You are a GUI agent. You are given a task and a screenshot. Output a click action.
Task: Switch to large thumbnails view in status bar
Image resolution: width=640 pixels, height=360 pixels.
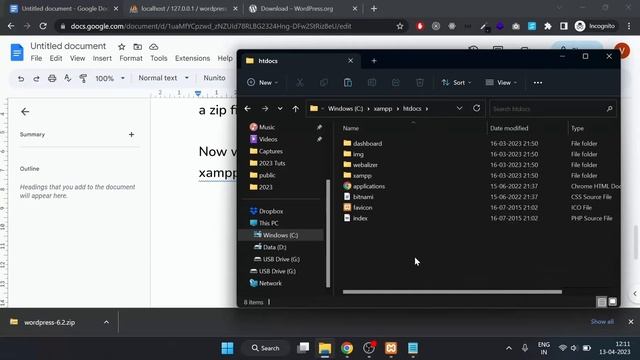coord(612,302)
